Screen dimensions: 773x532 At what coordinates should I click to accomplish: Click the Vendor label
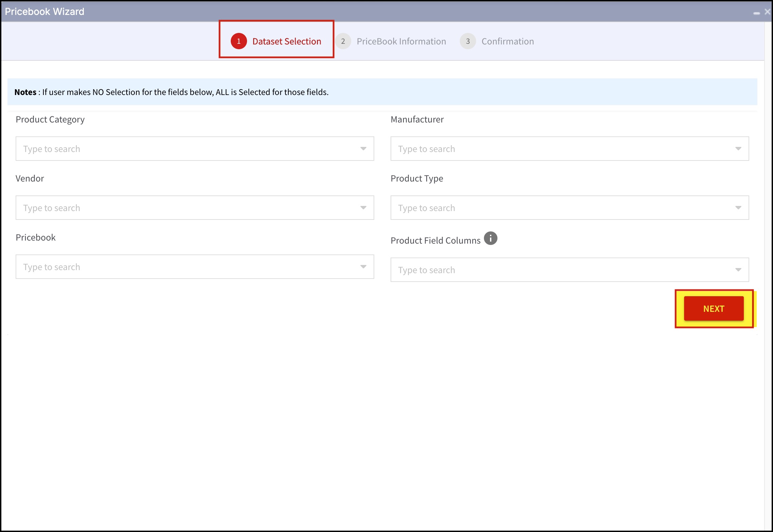[x=30, y=178]
